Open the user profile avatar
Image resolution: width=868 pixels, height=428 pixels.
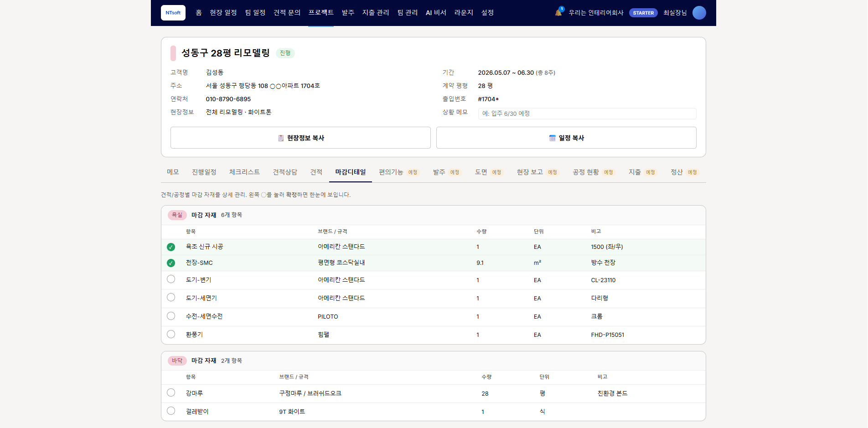tap(699, 13)
